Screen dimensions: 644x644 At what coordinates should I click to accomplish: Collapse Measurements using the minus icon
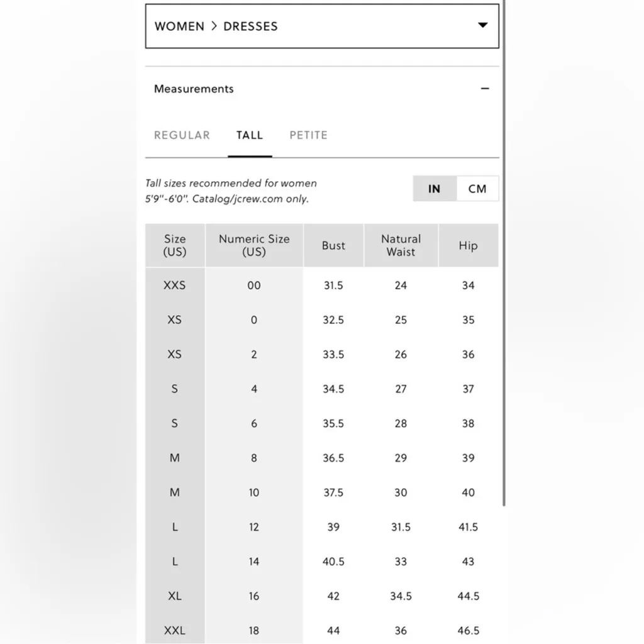485,89
